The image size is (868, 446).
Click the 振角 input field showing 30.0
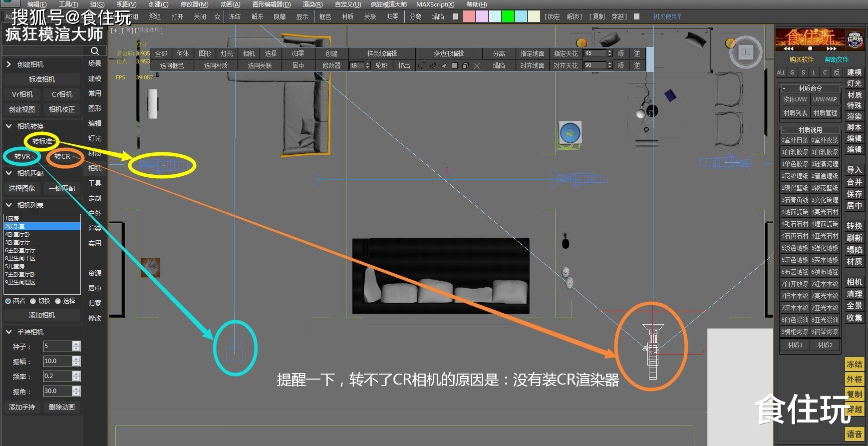click(57, 391)
